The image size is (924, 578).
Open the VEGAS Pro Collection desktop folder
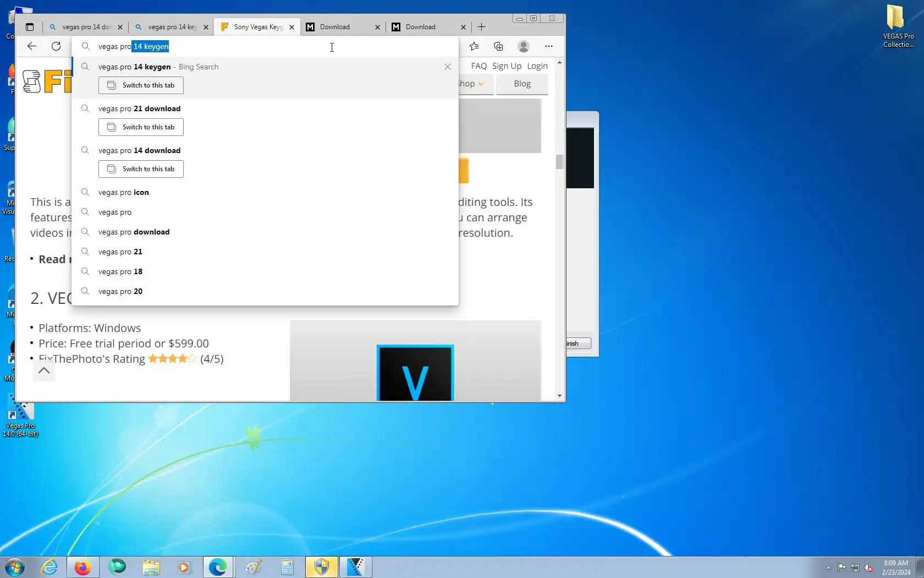(898, 26)
